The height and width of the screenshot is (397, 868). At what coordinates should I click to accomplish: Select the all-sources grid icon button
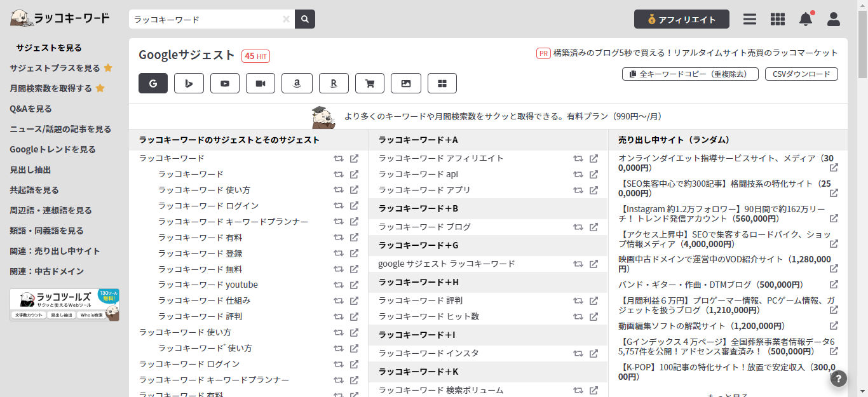pyautogui.click(x=442, y=83)
